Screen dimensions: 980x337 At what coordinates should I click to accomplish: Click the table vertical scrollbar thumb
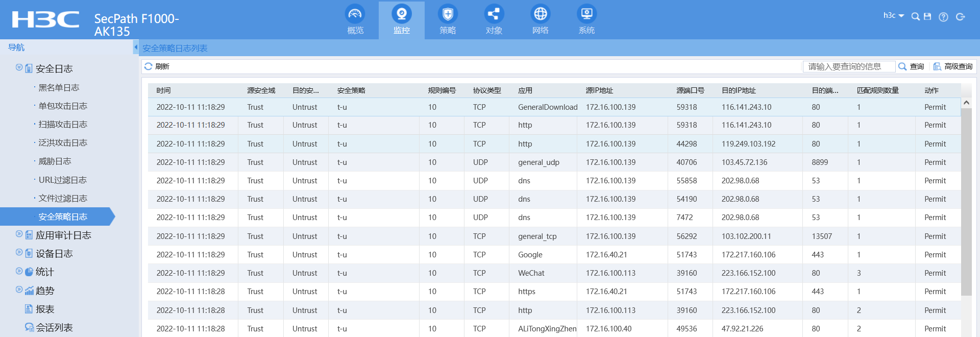(966, 202)
